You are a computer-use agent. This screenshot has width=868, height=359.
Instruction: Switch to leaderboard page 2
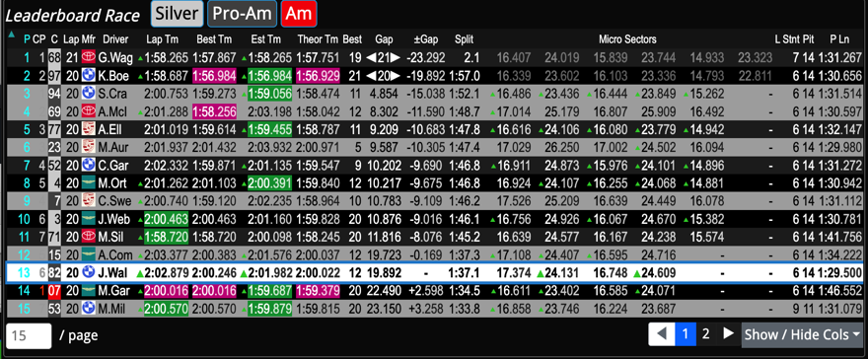[705, 333]
